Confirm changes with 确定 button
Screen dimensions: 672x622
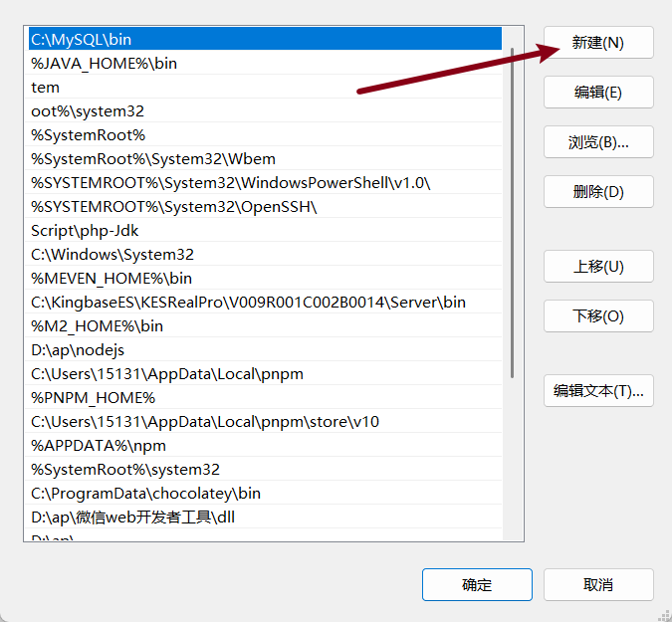[477, 585]
